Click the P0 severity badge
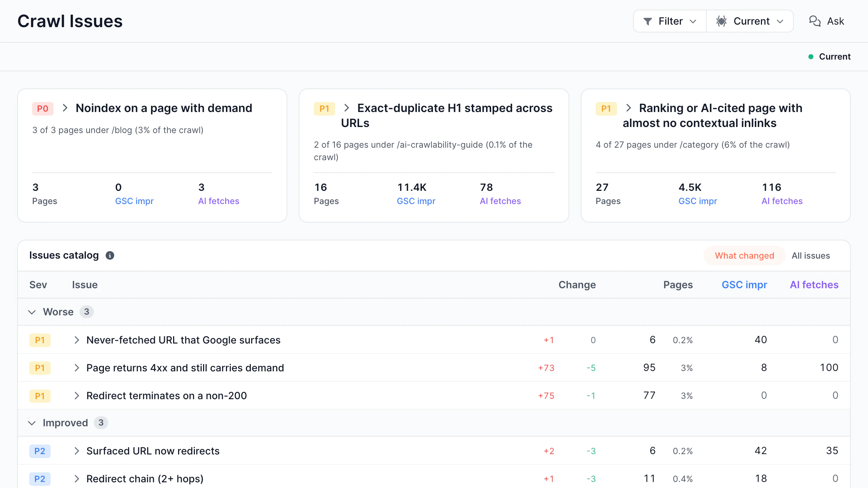Screen dimensions: 868x488 pos(43,108)
